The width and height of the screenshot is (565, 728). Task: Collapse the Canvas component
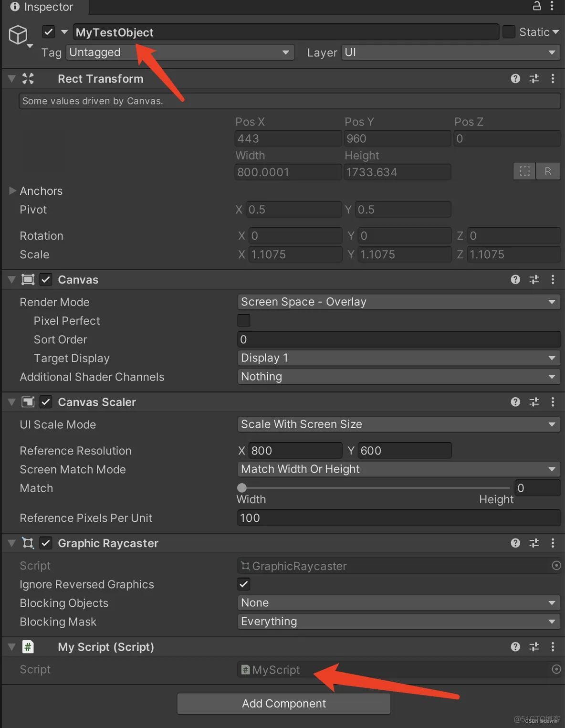pyautogui.click(x=12, y=280)
